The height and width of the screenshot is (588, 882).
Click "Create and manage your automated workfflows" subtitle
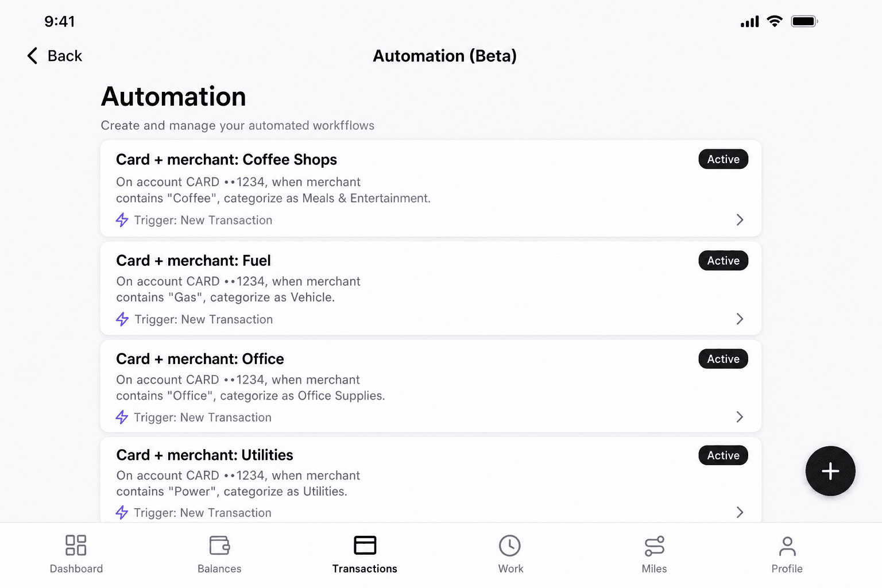(x=238, y=125)
